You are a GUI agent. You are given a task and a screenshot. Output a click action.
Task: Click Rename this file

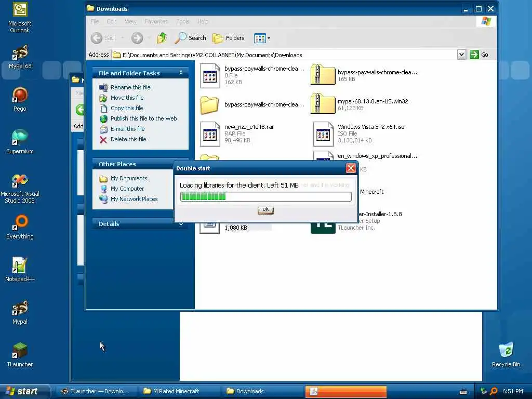[130, 87]
